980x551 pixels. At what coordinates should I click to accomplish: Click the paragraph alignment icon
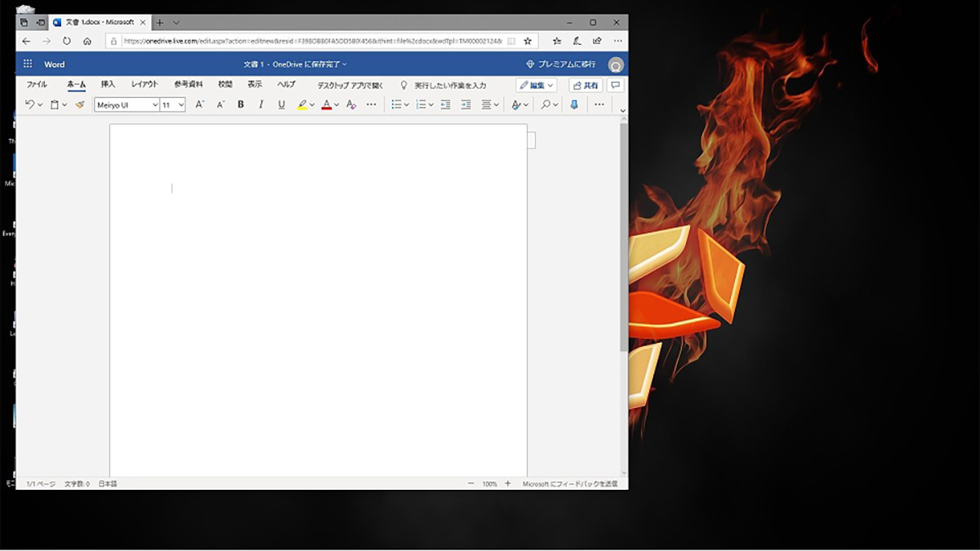(x=486, y=104)
